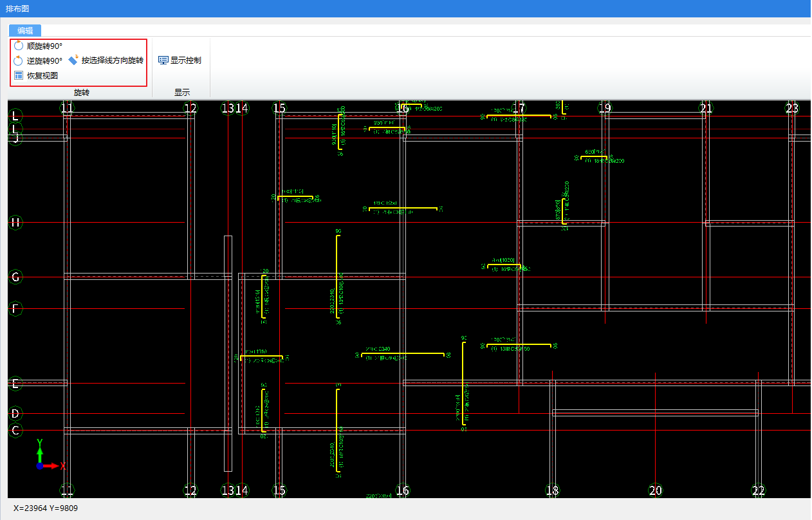
Task: Click the H axis label
Action: (15, 223)
